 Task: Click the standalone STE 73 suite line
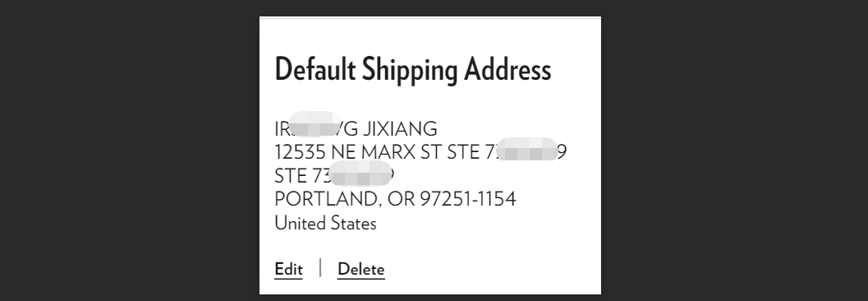click(334, 176)
